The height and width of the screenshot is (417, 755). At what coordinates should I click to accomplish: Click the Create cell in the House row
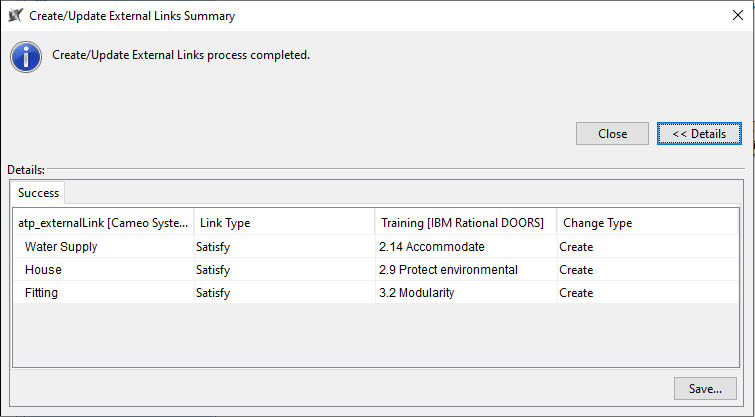tap(576, 270)
